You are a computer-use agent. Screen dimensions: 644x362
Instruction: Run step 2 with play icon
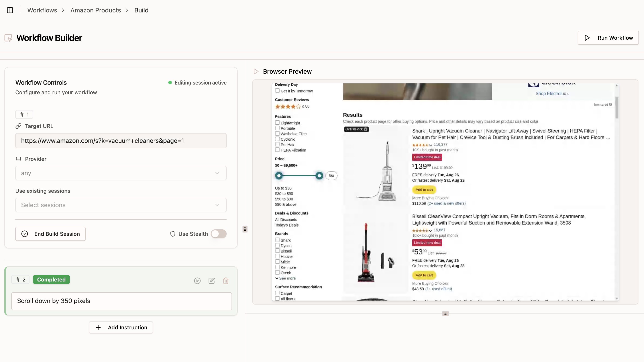click(197, 281)
